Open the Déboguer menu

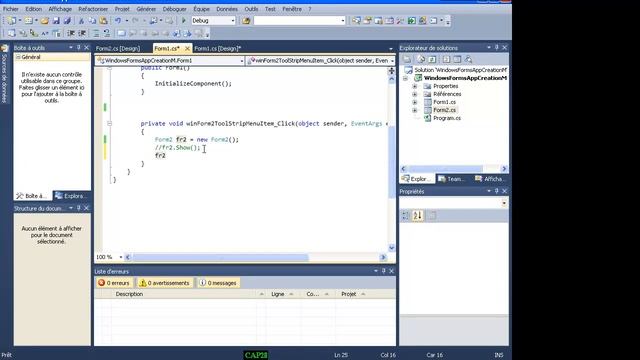click(x=174, y=9)
